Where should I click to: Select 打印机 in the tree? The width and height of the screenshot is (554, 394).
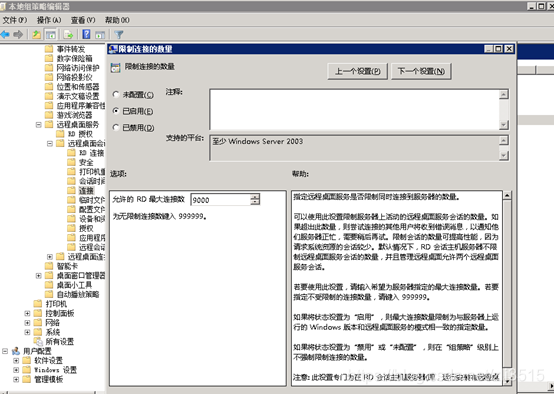coord(56,304)
